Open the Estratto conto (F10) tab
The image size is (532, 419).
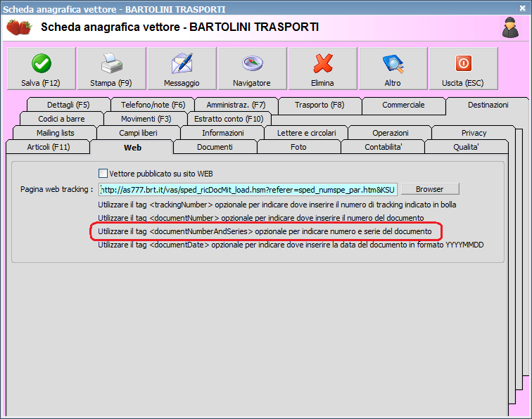(x=229, y=119)
